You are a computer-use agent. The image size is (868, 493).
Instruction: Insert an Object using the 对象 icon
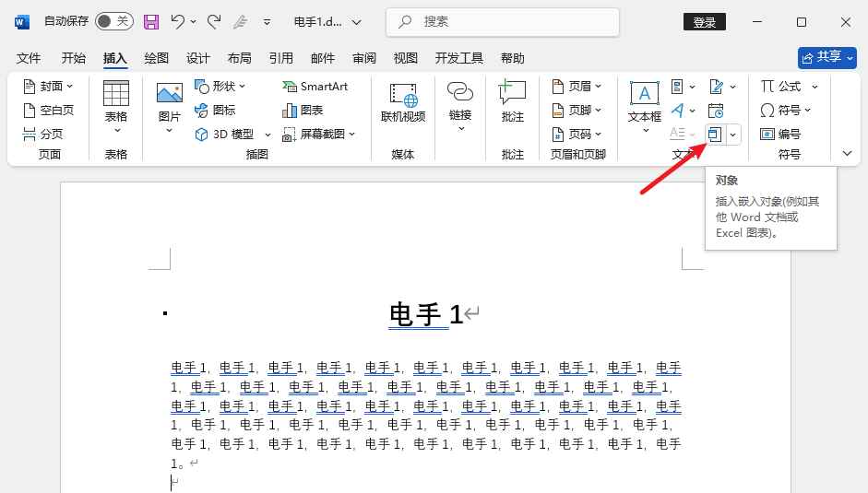click(714, 135)
